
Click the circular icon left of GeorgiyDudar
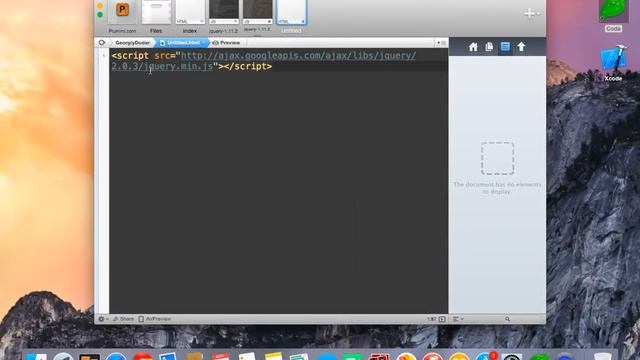click(102, 42)
